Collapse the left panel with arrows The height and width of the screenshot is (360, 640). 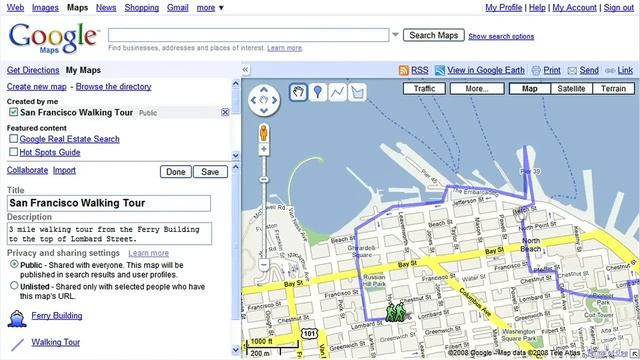click(x=245, y=70)
